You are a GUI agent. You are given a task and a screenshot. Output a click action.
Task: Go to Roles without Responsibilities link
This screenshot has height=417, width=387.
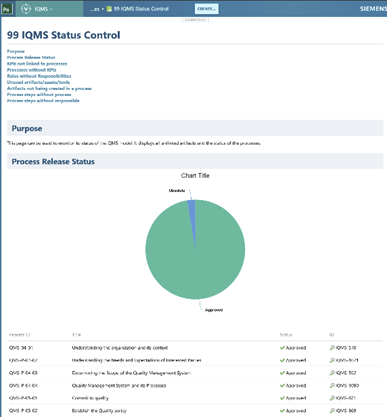click(39, 76)
